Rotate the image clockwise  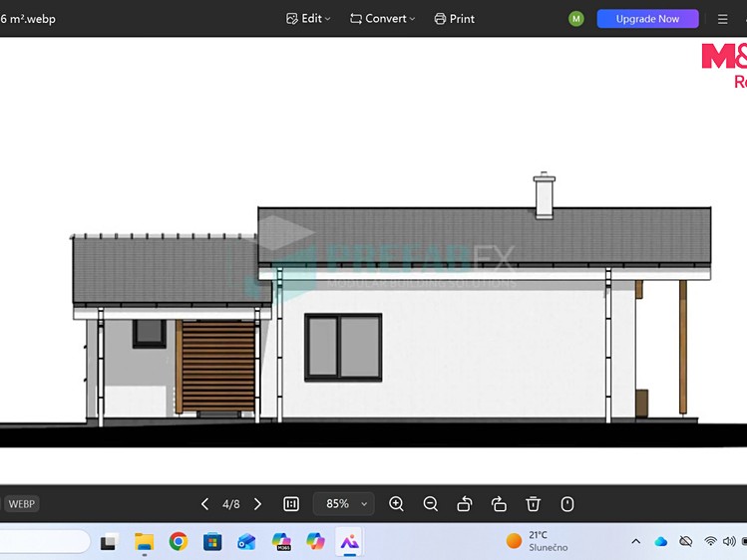499,504
